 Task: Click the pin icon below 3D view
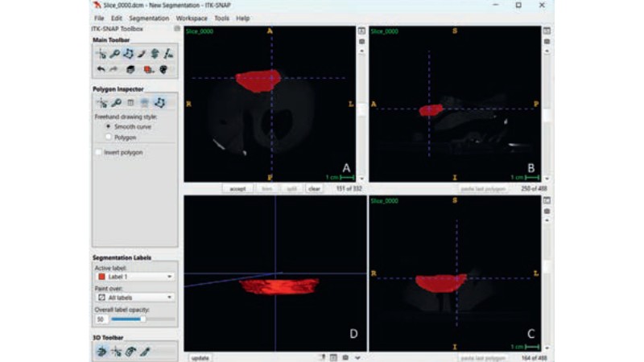(323, 358)
